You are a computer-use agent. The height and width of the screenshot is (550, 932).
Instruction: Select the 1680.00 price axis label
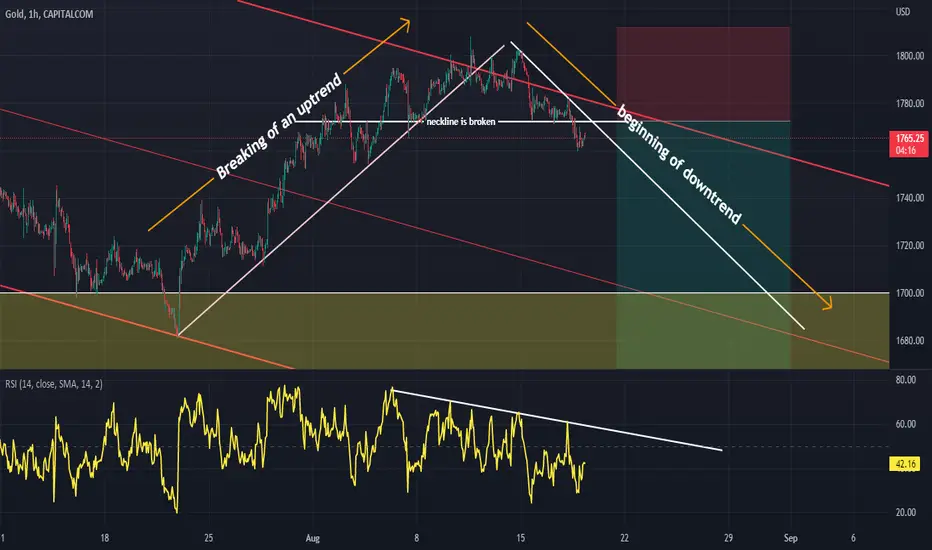910,341
